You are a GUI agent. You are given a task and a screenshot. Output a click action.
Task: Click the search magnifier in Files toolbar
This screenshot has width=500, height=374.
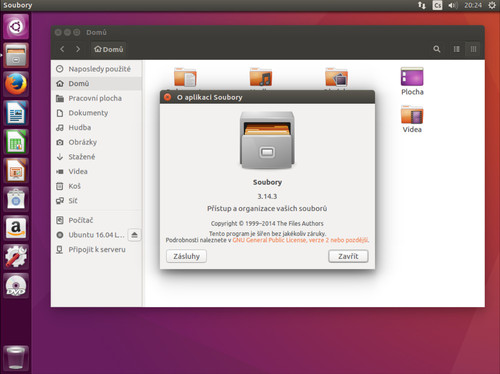tap(437, 49)
